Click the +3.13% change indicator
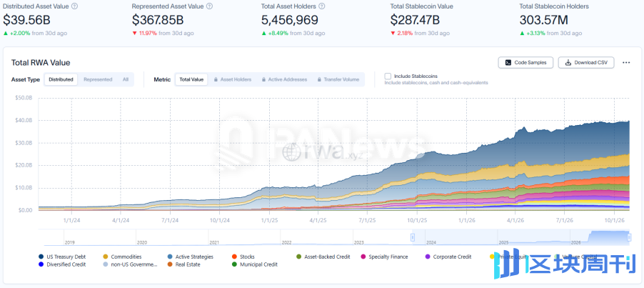Screen dimensions: 644x288 click(x=533, y=34)
